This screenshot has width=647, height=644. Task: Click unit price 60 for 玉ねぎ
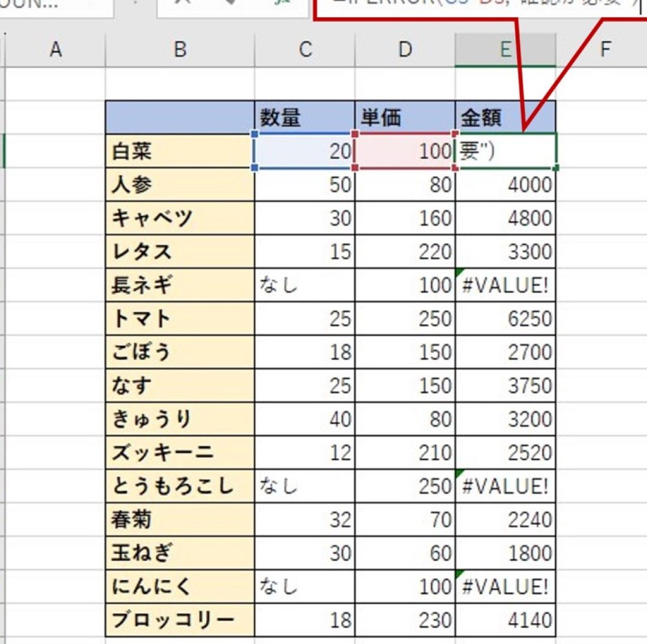click(405, 553)
